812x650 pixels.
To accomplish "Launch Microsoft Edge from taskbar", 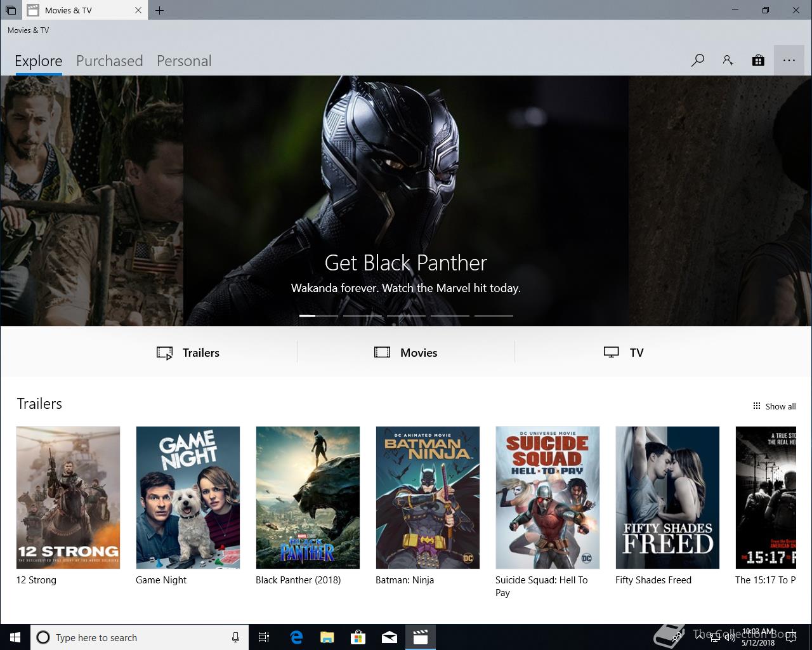I will point(296,637).
